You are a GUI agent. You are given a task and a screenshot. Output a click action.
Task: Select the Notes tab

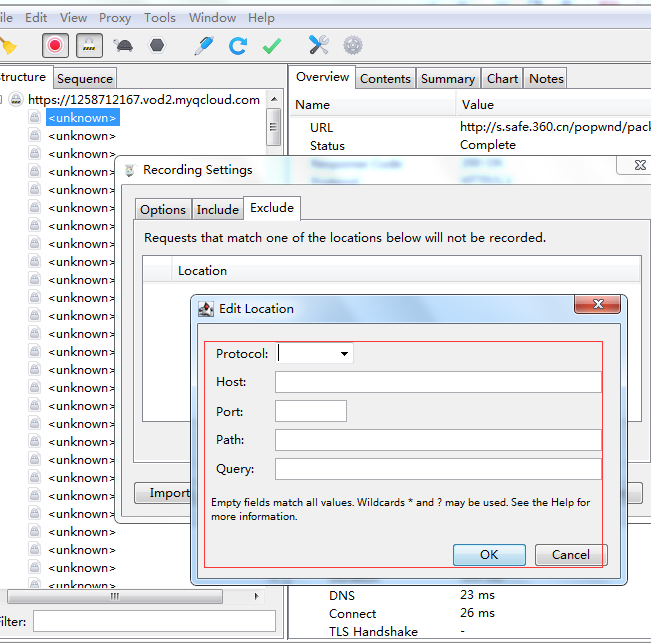pos(546,78)
